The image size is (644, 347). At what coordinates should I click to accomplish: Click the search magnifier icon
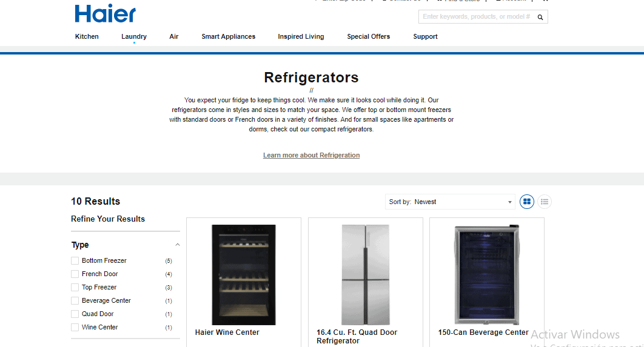tap(540, 17)
